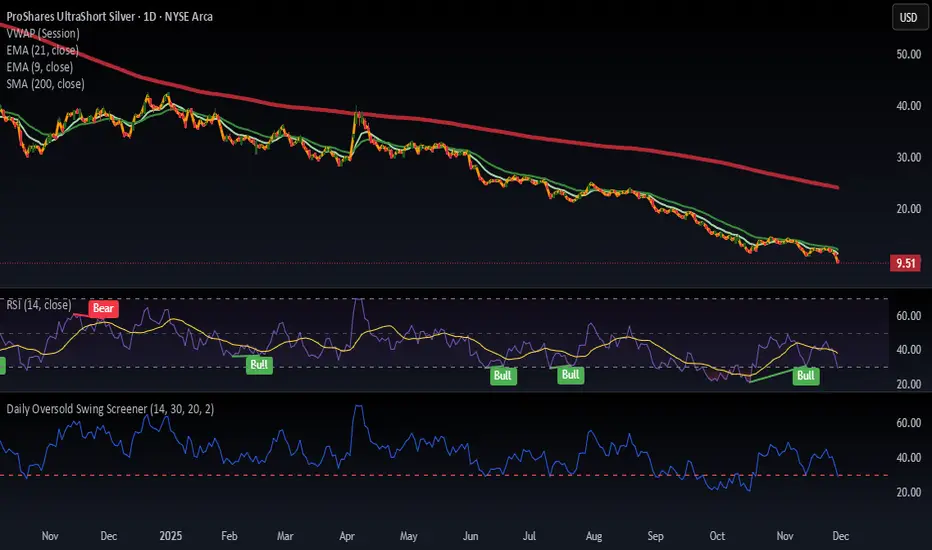Select the Bull marker in June
The height and width of the screenshot is (550, 932).
pos(504,376)
